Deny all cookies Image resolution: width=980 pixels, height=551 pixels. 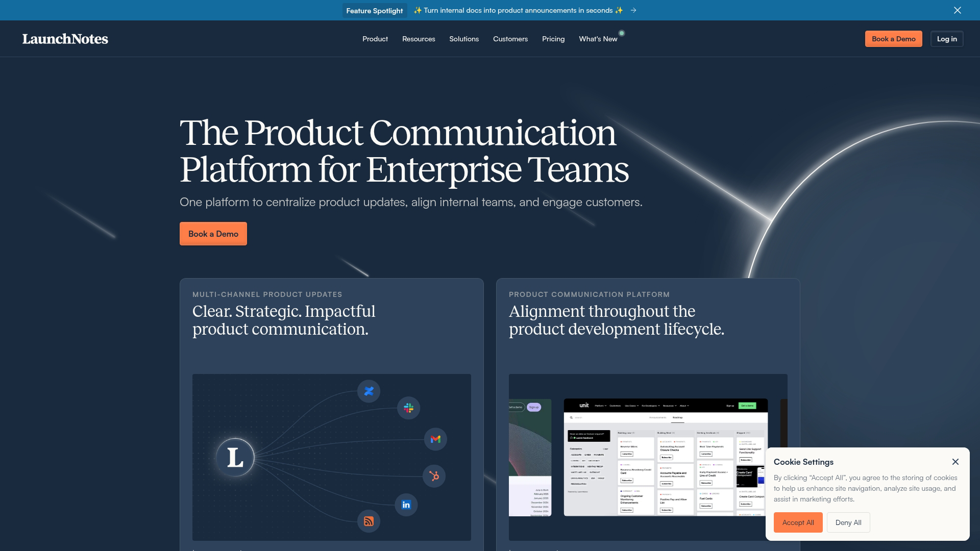pos(848,522)
